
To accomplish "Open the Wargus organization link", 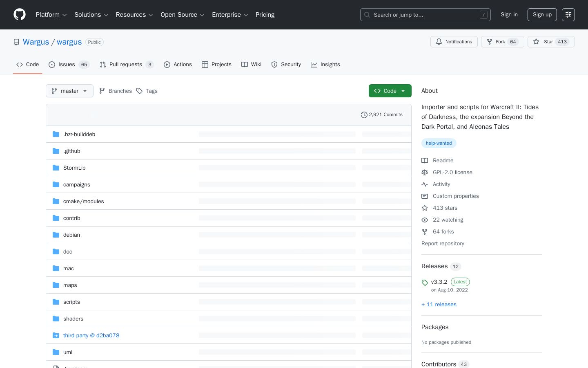I will pyautogui.click(x=36, y=42).
